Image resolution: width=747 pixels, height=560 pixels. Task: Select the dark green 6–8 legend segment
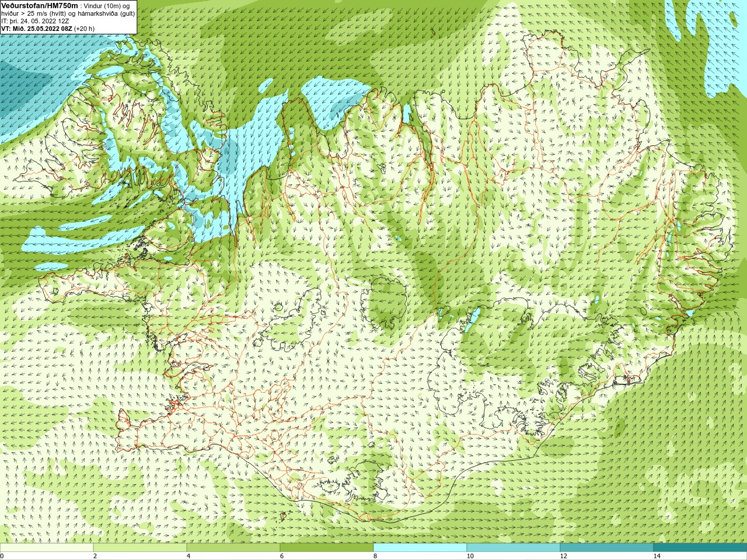pyautogui.click(x=327, y=548)
